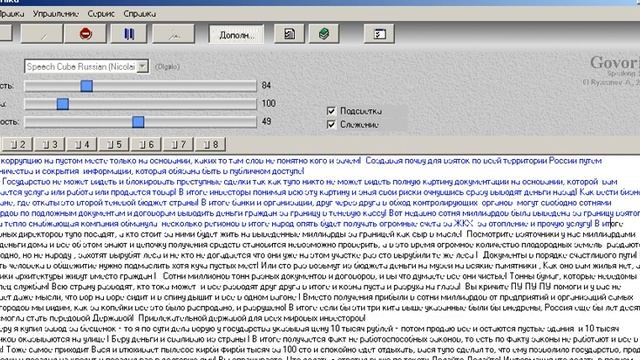Open the Управление menu
Viewport: 640px width, 360px height.
tap(56, 14)
